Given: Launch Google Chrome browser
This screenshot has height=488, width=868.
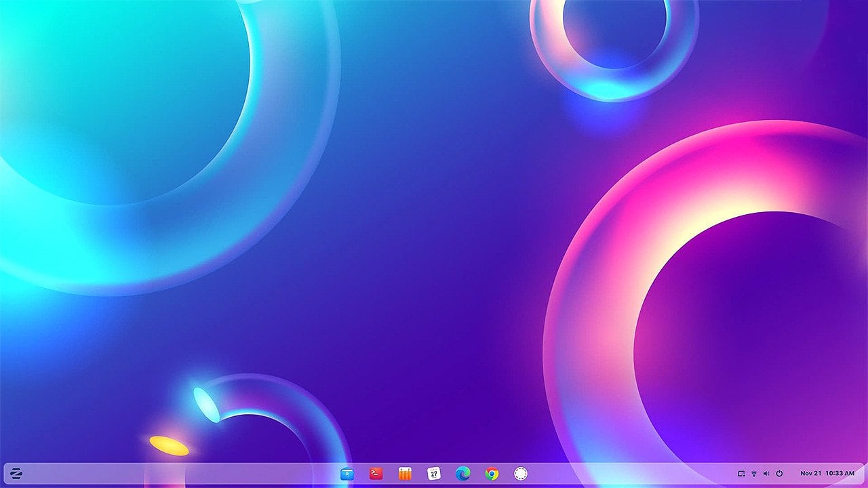Looking at the screenshot, I should coord(492,474).
